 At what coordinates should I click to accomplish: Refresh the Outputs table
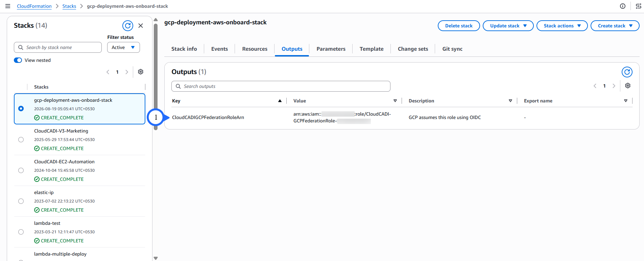click(x=627, y=72)
